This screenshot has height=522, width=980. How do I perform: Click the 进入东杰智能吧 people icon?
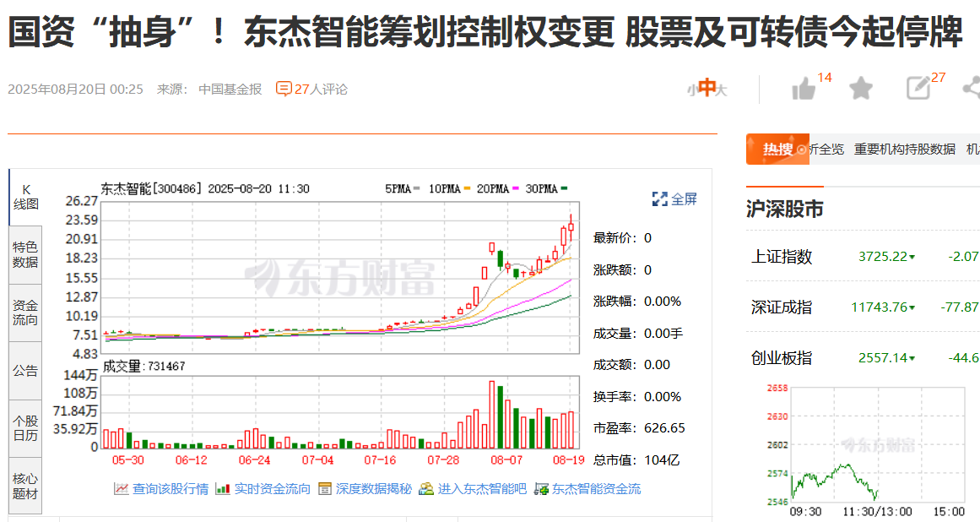pyautogui.click(x=426, y=489)
